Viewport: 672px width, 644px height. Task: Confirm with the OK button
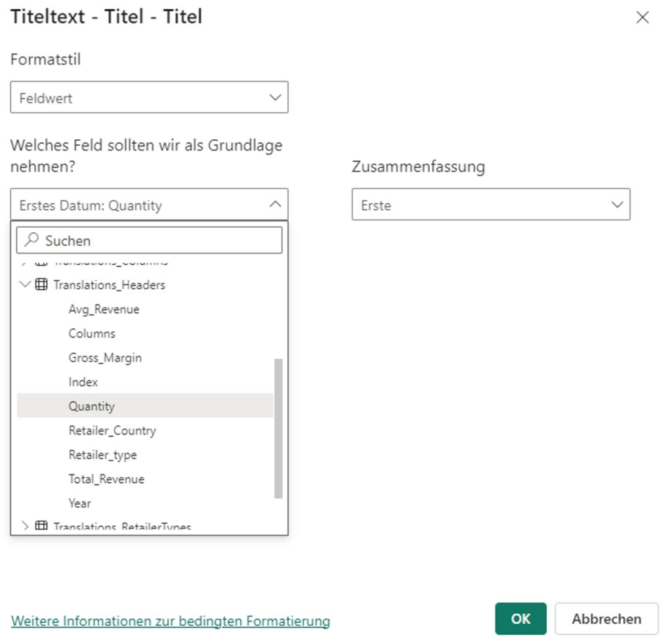[x=520, y=618]
